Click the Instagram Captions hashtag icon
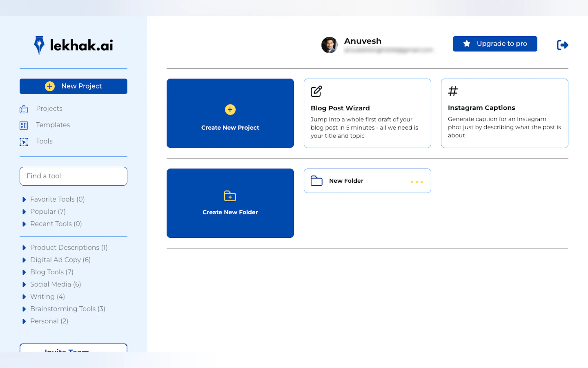Screen dimensions: 588x368 click(453, 91)
